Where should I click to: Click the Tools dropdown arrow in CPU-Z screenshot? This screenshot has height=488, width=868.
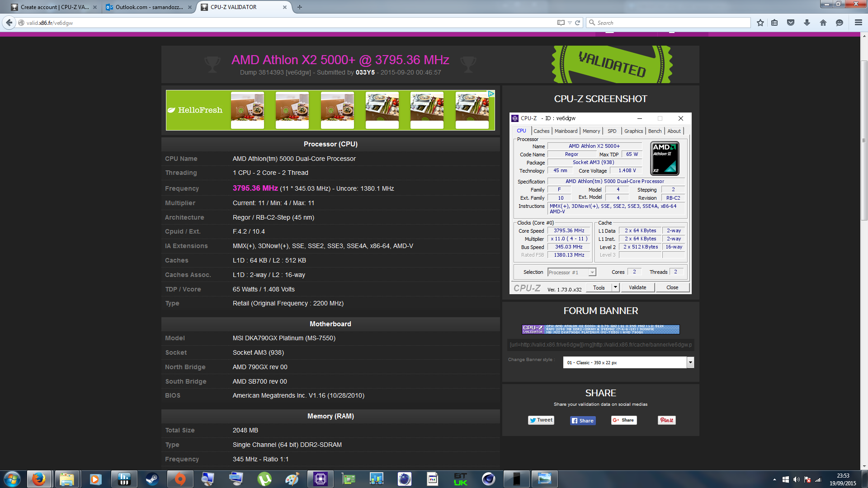[x=615, y=287]
